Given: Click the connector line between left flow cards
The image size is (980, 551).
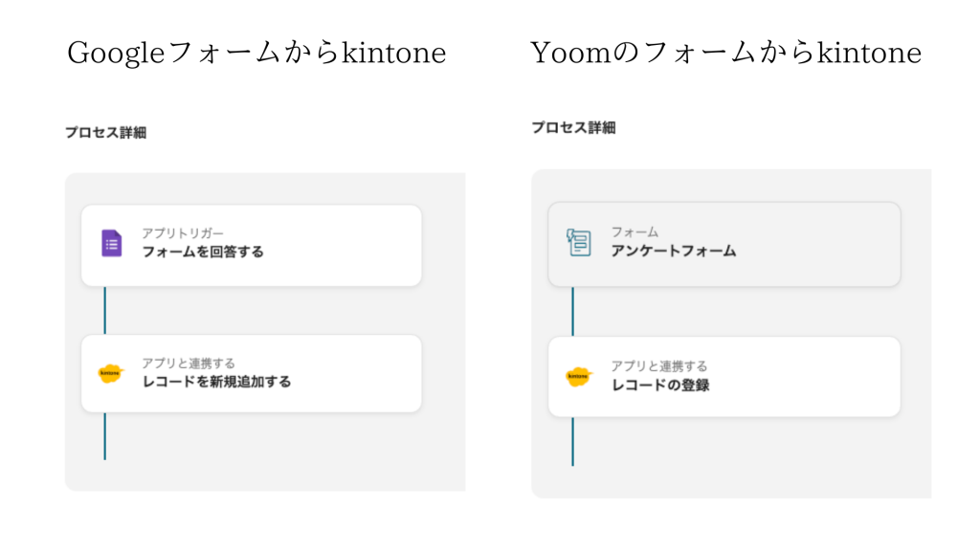Looking at the screenshot, I should [105, 311].
